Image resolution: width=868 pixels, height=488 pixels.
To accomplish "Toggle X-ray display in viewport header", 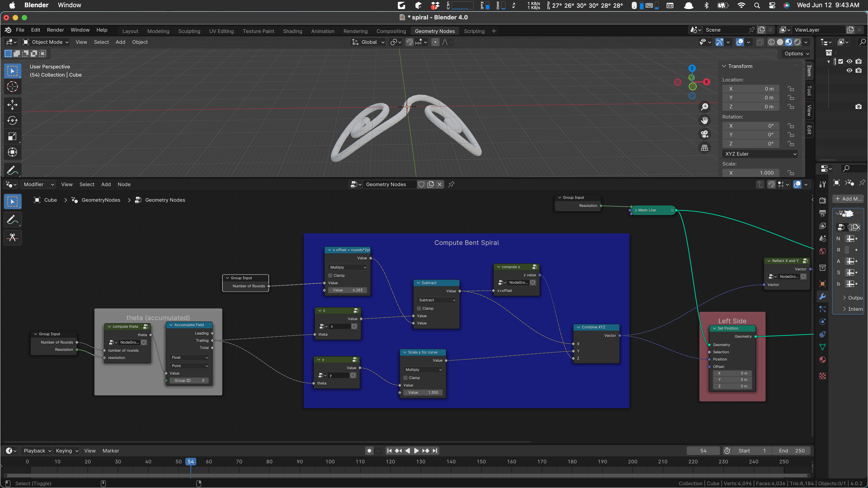I will (x=760, y=42).
